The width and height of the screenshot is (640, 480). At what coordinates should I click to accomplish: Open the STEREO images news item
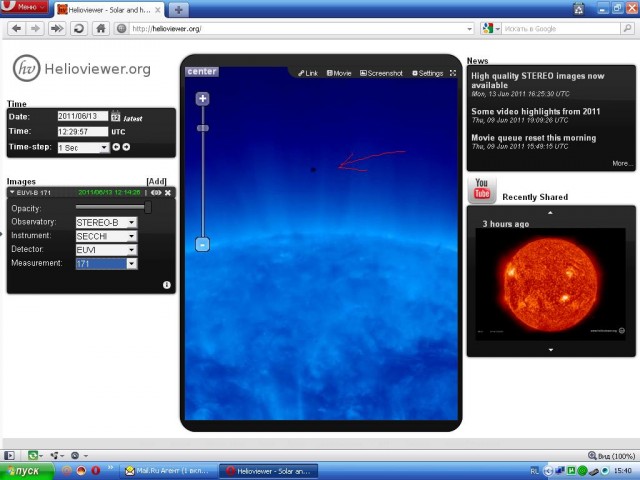[538, 80]
